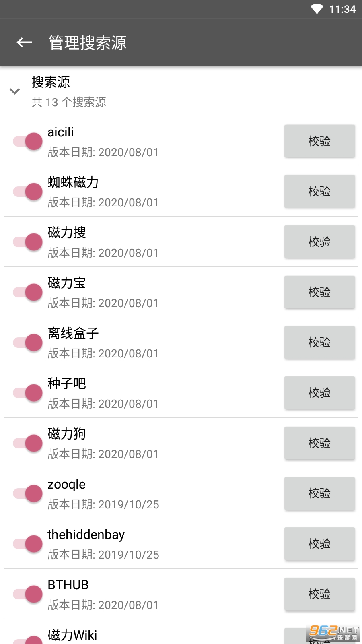Tap the Wi-Fi status icon
Viewport: 362px width, 644px height.
click(317, 9)
